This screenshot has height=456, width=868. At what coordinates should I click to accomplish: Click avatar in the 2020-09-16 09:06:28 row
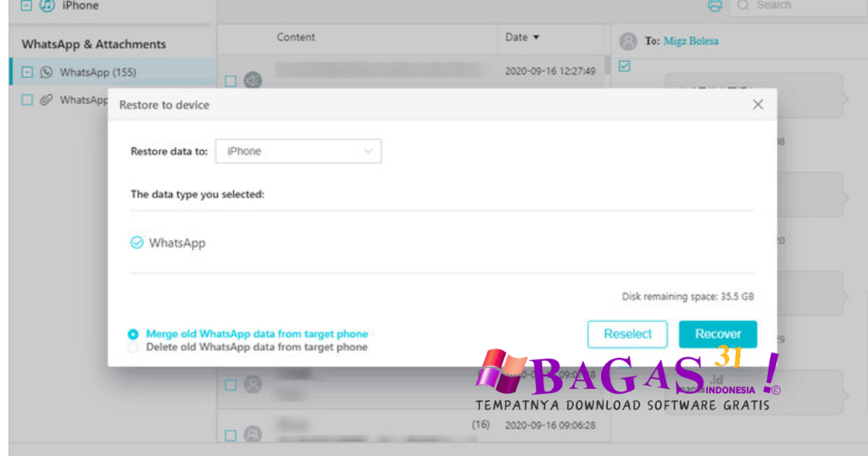253,434
